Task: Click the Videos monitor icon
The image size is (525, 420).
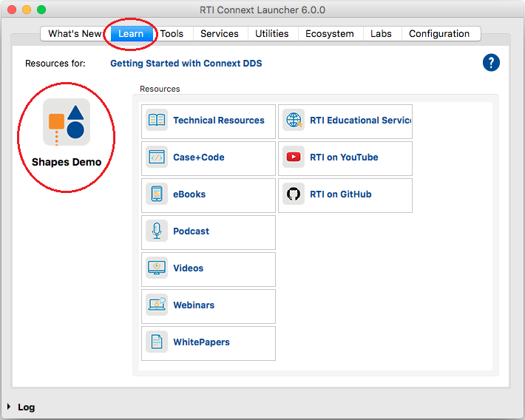Action: pyautogui.click(x=157, y=268)
